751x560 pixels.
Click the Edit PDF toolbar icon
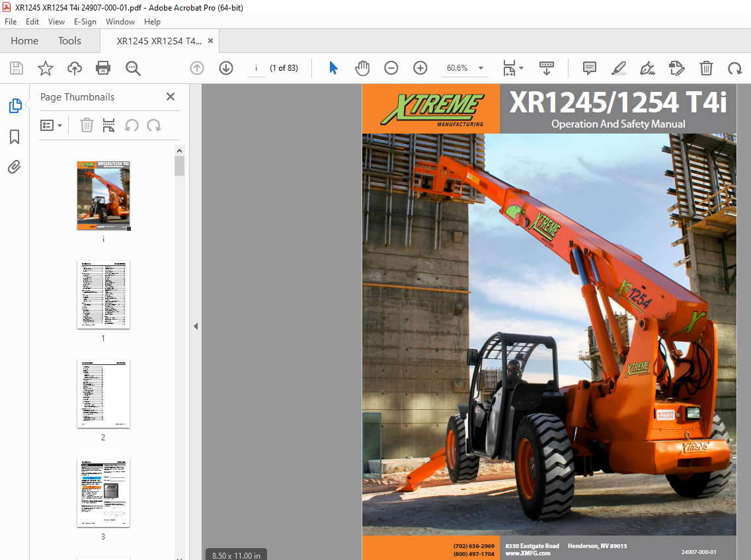[677, 68]
